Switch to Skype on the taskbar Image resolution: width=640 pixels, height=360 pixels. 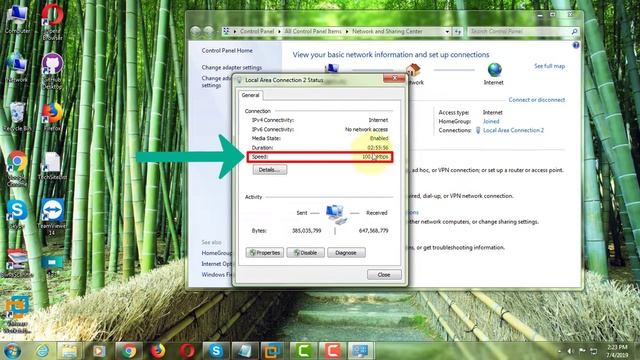coord(216,351)
